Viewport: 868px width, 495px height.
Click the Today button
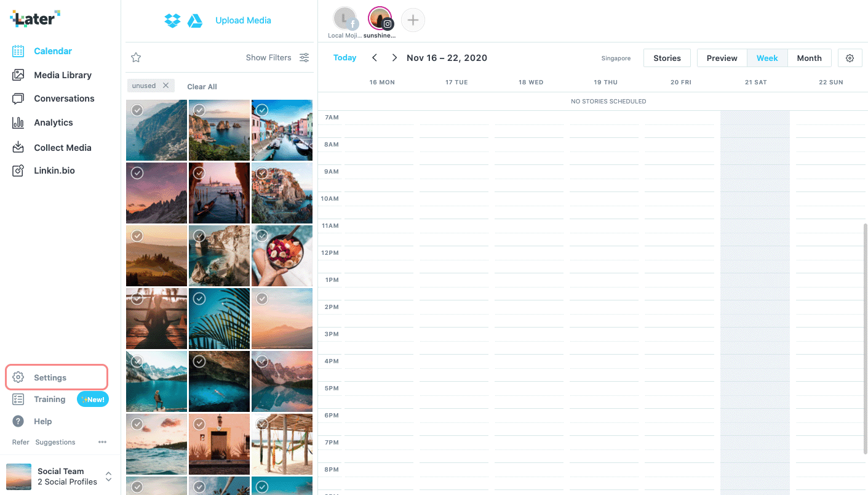(x=344, y=58)
